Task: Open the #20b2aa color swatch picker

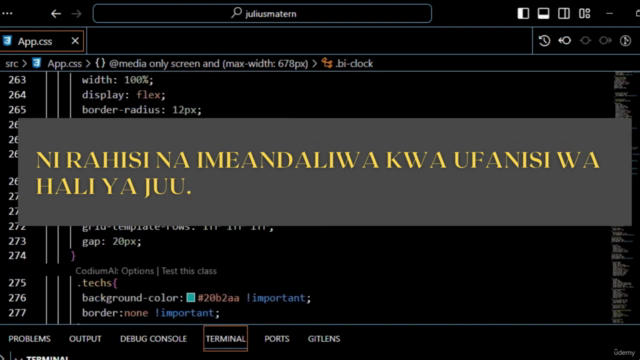Action: tap(191, 298)
